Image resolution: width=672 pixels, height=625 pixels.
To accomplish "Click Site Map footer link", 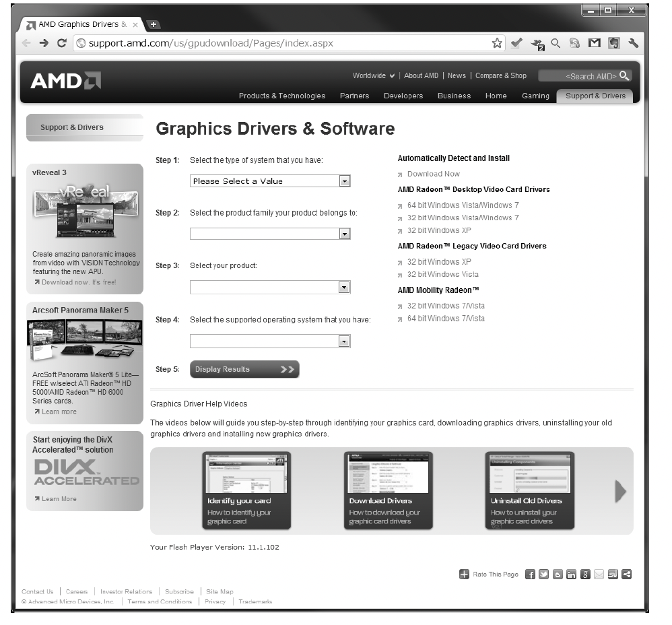I will 220,591.
